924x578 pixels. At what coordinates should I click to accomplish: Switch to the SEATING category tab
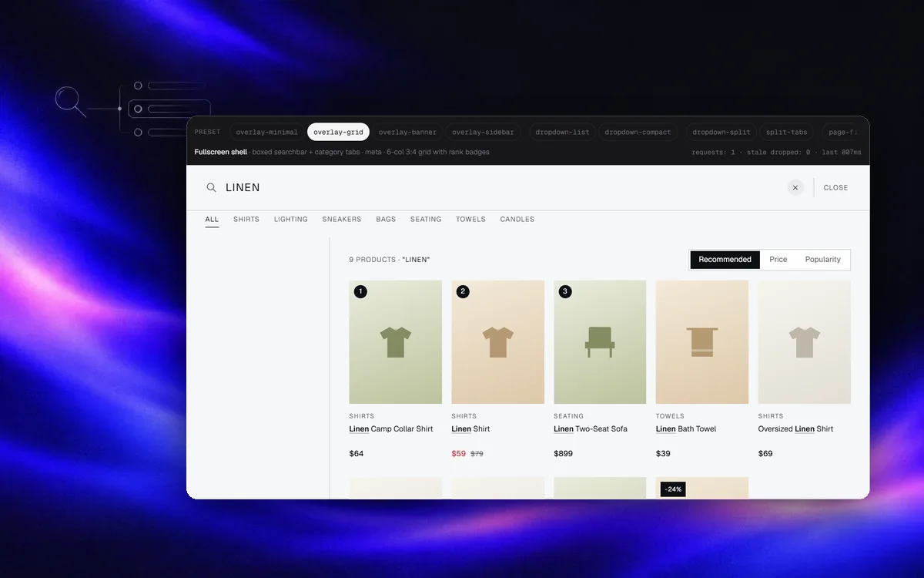point(426,220)
